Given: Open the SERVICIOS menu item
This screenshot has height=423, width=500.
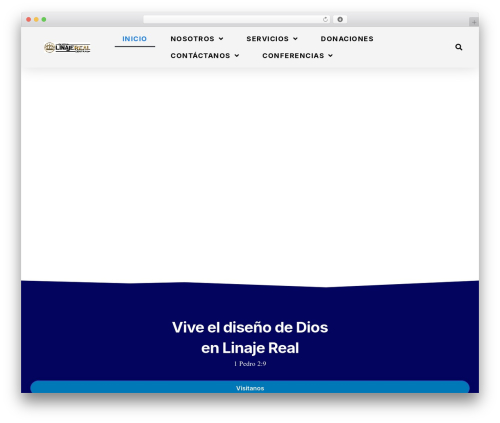Looking at the screenshot, I should click(267, 39).
